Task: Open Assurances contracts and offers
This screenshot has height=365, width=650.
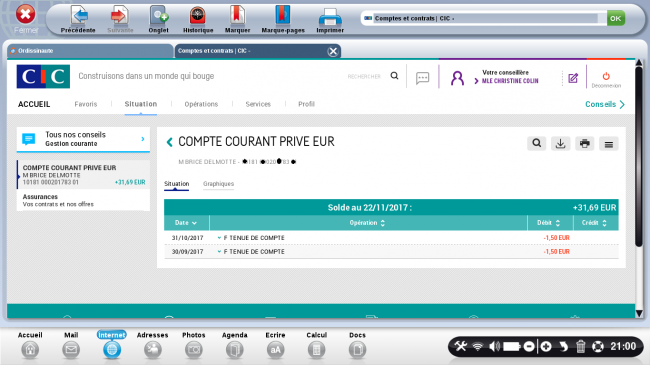Action: click(x=83, y=200)
